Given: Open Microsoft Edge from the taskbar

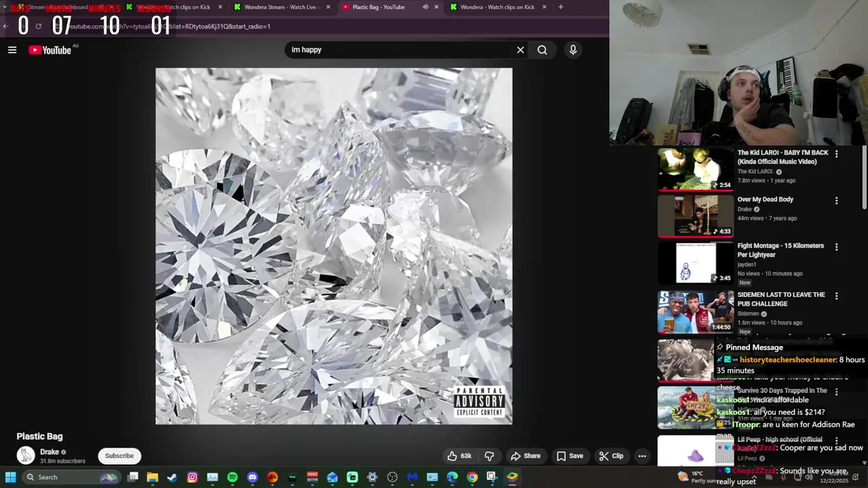Looking at the screenshot, I should pos(452,477).
